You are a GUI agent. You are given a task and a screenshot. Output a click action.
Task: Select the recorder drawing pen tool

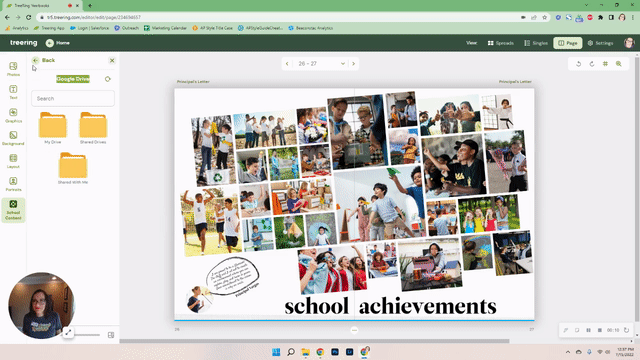point(566,330)
